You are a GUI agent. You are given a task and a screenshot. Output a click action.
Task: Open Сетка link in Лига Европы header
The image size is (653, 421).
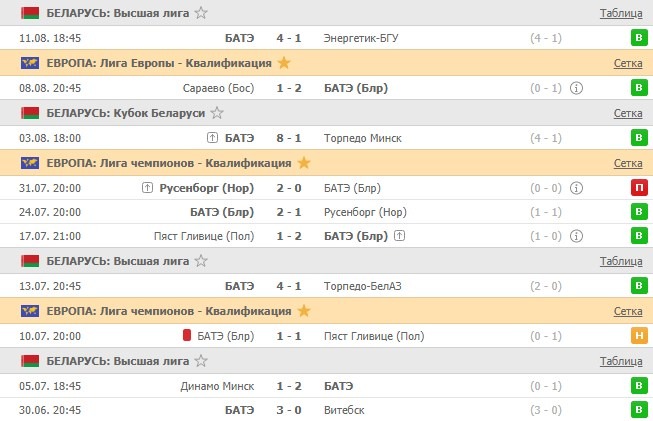[x=628, y=63]
